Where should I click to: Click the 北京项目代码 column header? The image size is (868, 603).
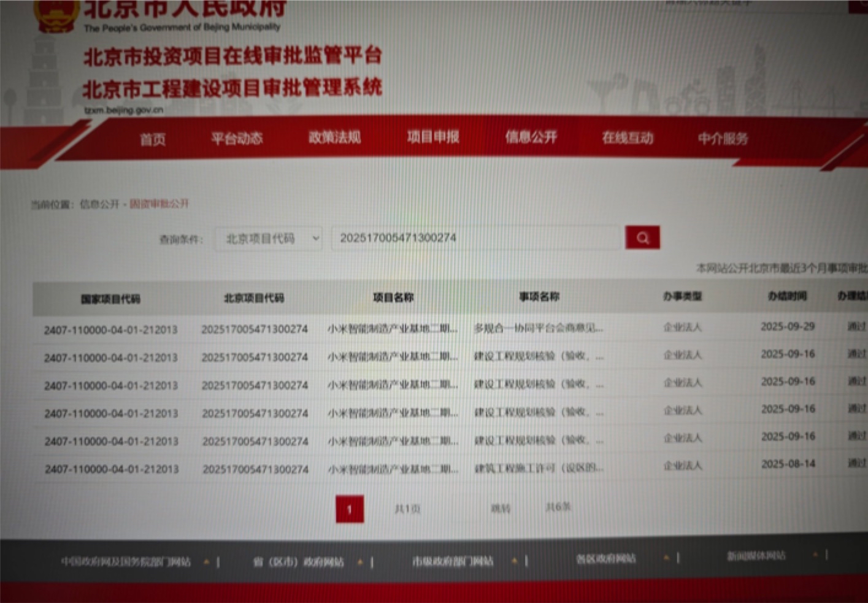tap(254, 298)
